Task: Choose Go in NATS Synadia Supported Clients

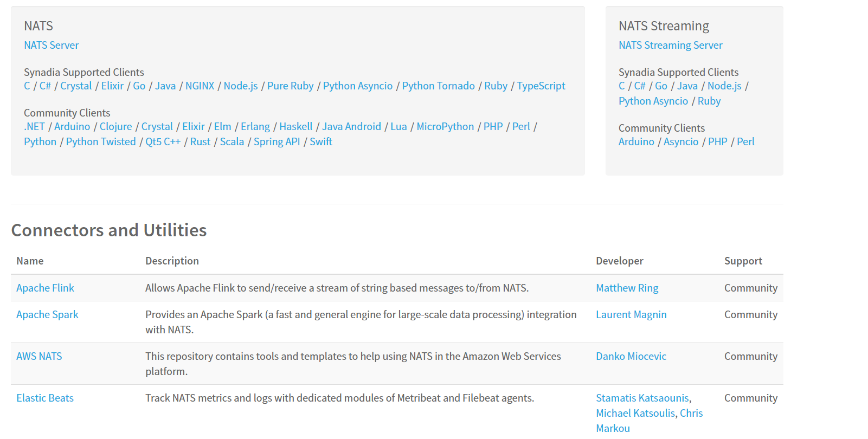Action: click(x=139, y=86)
